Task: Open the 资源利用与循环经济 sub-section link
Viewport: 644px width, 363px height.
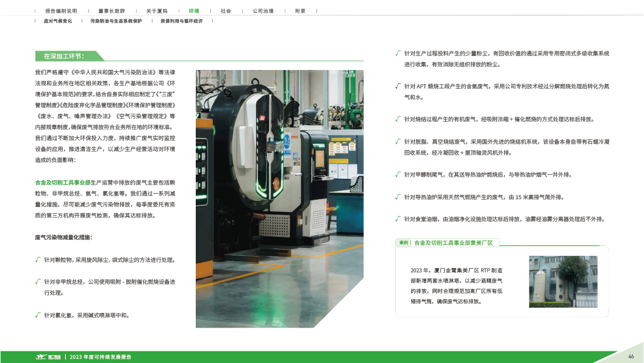Action: tap(181, 21)
